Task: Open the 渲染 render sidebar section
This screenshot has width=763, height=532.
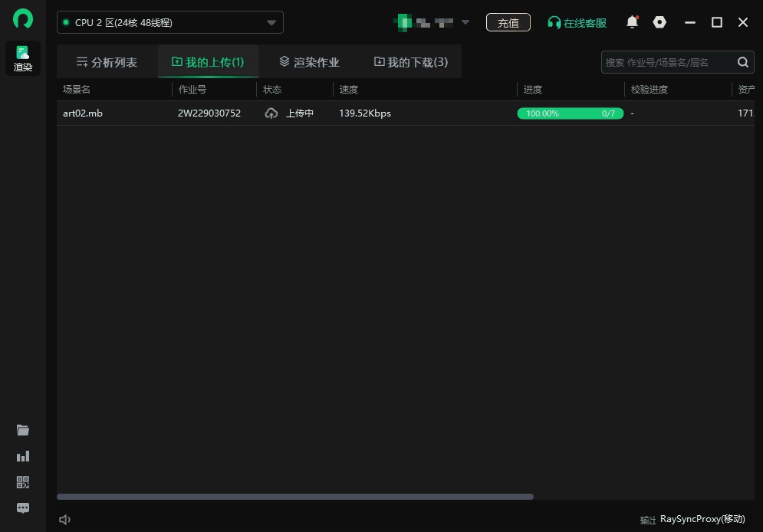Action: [x=23, y=59]
